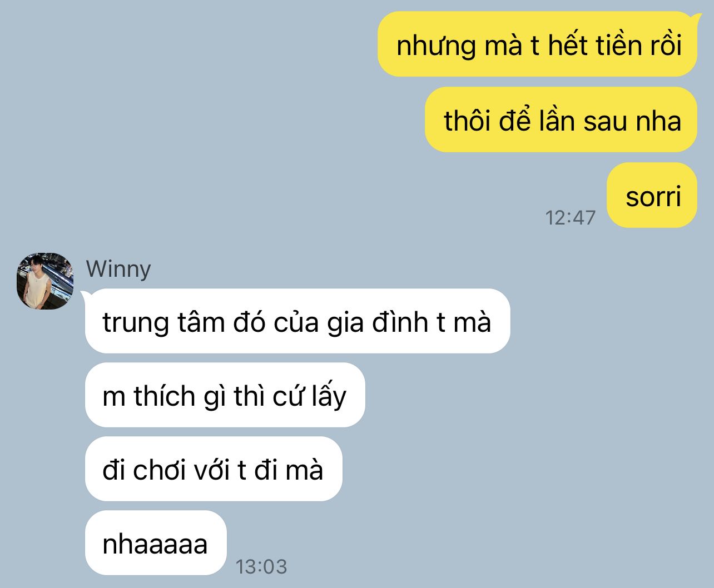The width and height of the screenshot is (714, 588).
Task: Select the 'thôi để lần sau nha' message
Action: pos(561,119)
